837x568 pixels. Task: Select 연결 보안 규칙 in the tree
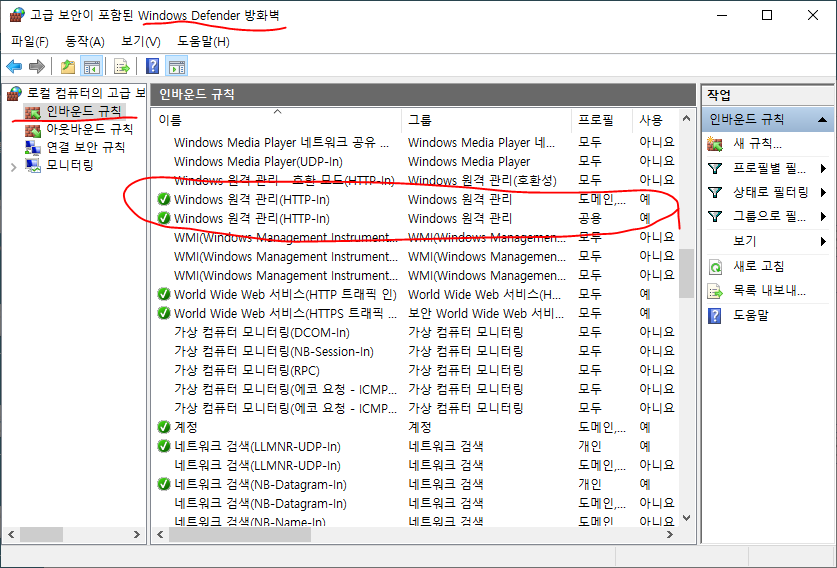pyautogui.click(x=85, y=147)
